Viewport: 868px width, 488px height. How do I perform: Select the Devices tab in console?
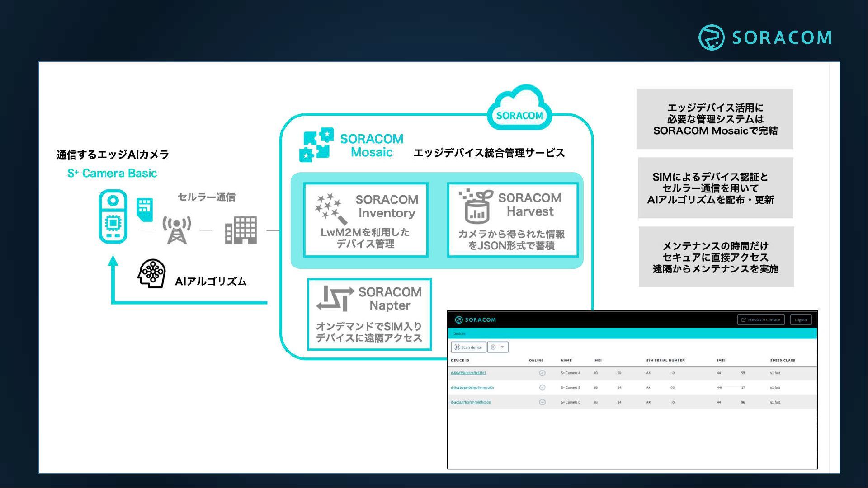coord(459,334)
